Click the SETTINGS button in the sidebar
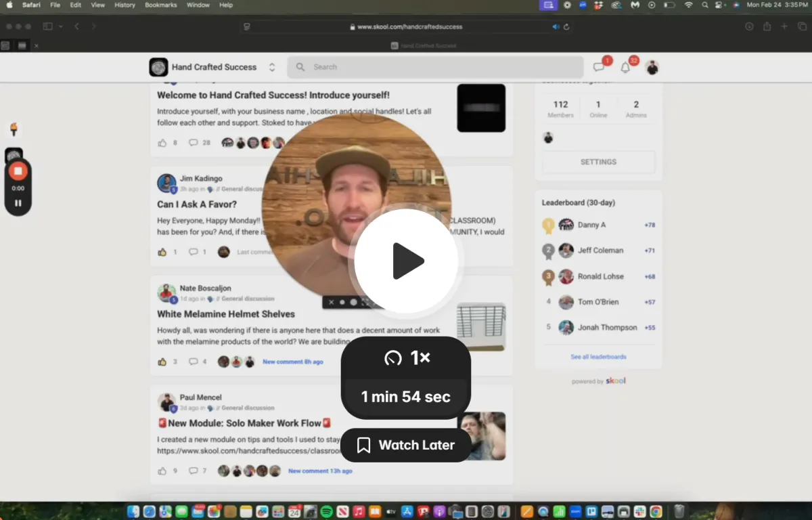This screenshot has height=520, width=812. pyautogui.click(x=599, y=162)
